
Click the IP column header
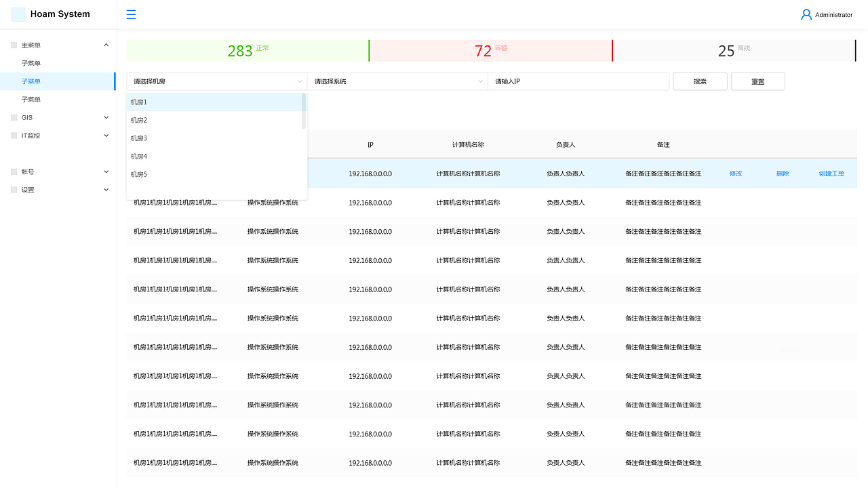(x=370, y=145)
